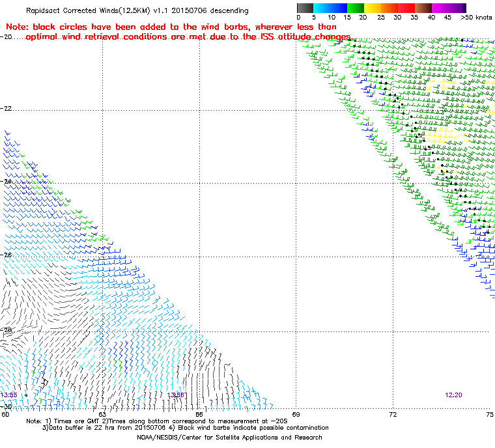Click the 69 longitude axis label
Image resolution: width=495 pixels, height=448 pixels.
[x=296, y=414]
